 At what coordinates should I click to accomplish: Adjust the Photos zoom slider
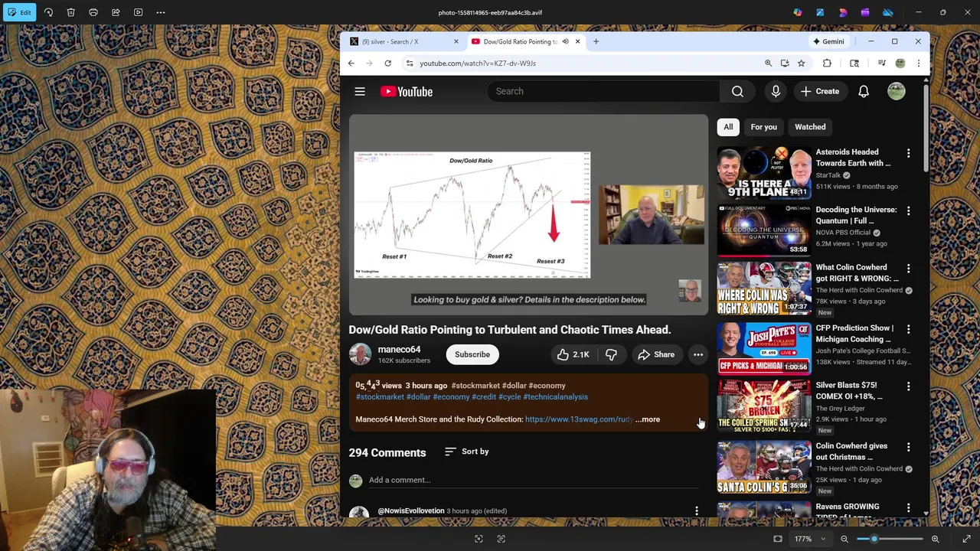890,539
